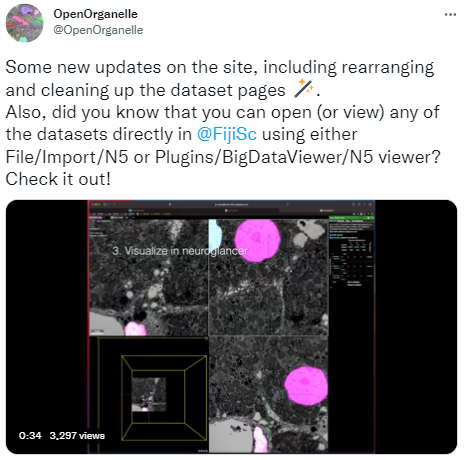Click the magic wand emoji in the tweet
Screen dimensions: 465x460
click(x=304, y=89)
